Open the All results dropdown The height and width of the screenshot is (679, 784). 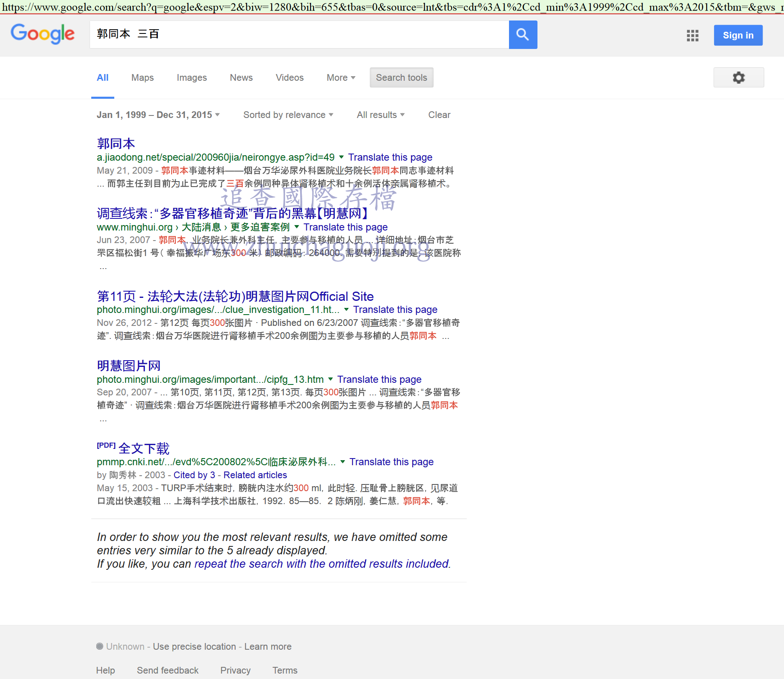380,115
